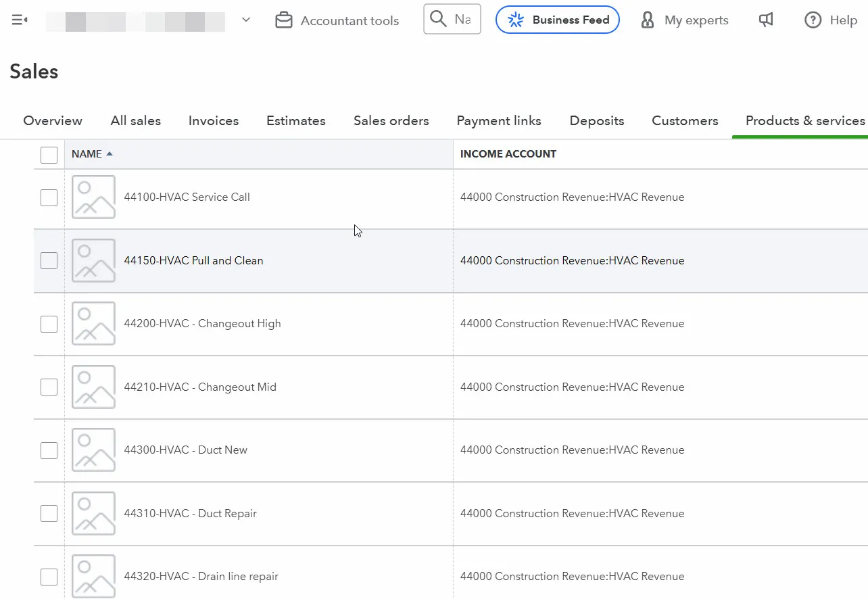Click the Business Feed sparkle icon
The image size is (868, 599).
click(516, 20)
